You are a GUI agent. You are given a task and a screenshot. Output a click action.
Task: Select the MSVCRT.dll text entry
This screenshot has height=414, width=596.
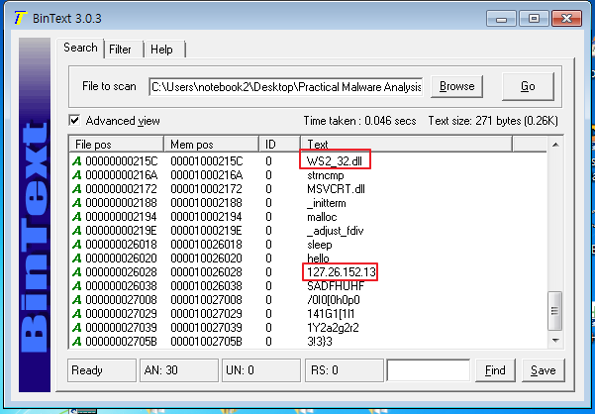[336, 189]
